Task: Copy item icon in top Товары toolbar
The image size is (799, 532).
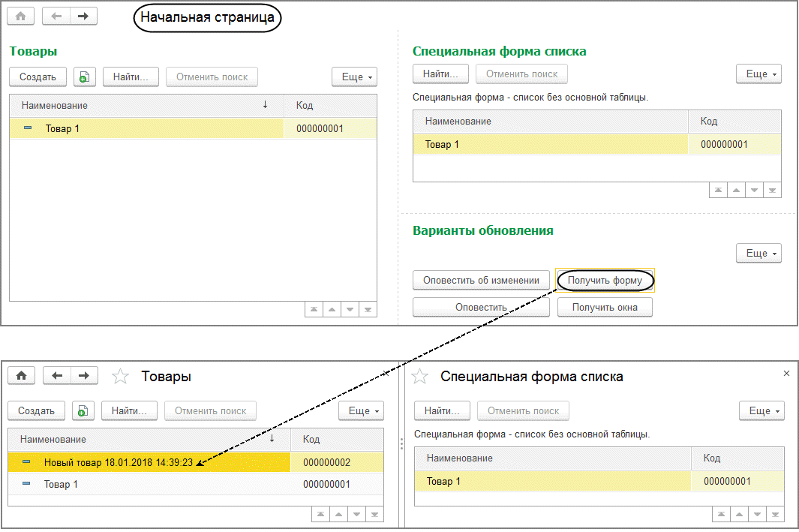Action: coord(85,77)
